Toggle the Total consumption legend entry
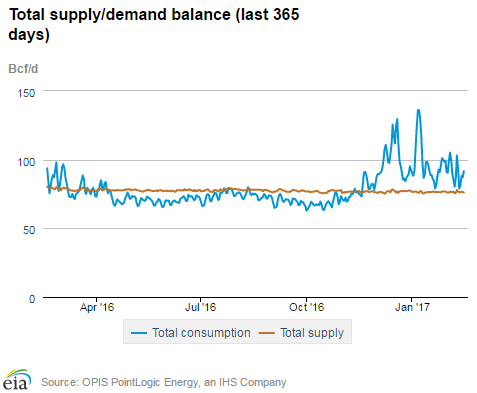The width and height of the screenshot is (477, 393). [x=191, y=333]
